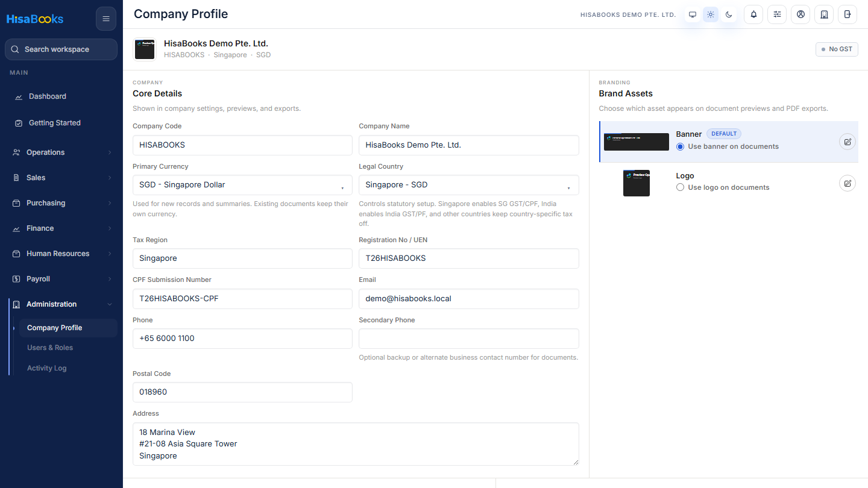Edit the Logo asset

pos(848,183)
